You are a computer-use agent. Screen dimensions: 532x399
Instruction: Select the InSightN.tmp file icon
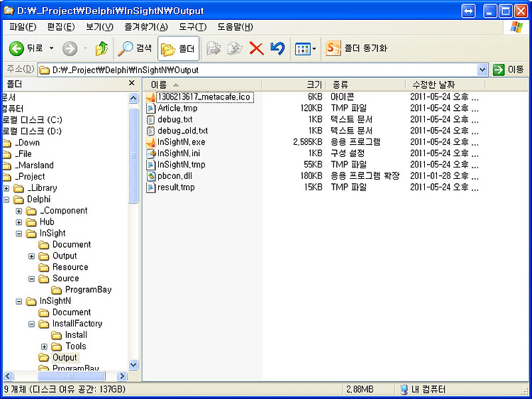coord(150,165)
